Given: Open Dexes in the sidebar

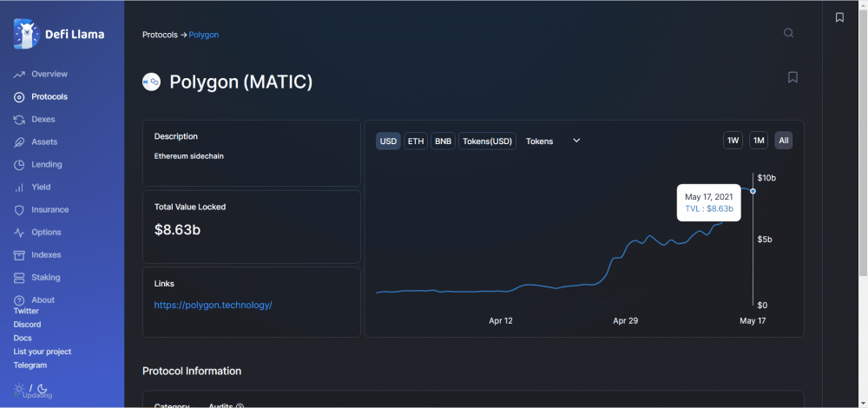Looking at the screenshot, I should click(x=43, y=119).
